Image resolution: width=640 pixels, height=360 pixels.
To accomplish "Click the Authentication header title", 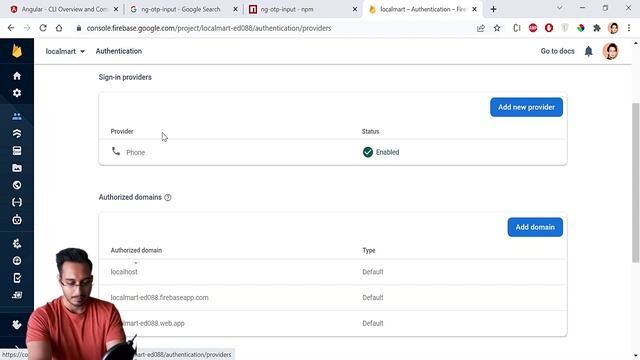I will point(119,51).
